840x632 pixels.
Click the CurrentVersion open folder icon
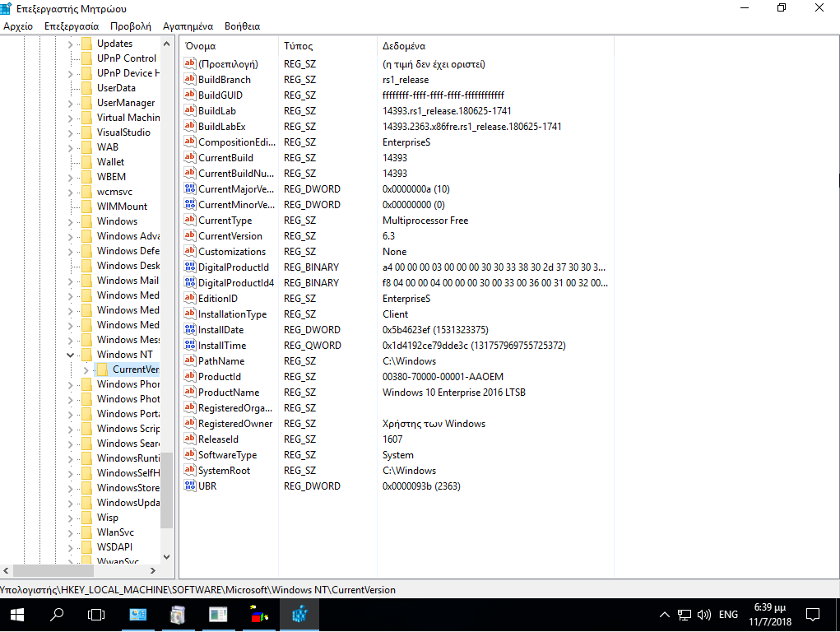coord(102,369)
